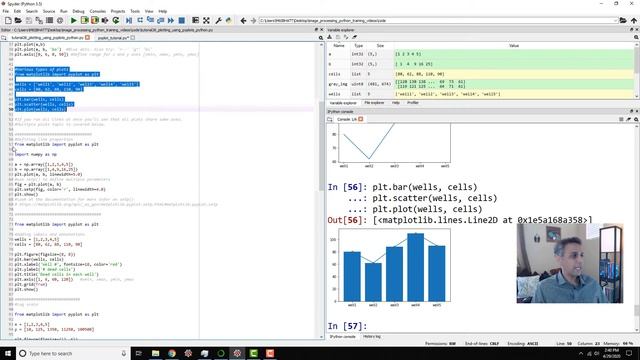Run cell and advance toolbar icon
The image size is (640, 360).
tap(95, 20)
